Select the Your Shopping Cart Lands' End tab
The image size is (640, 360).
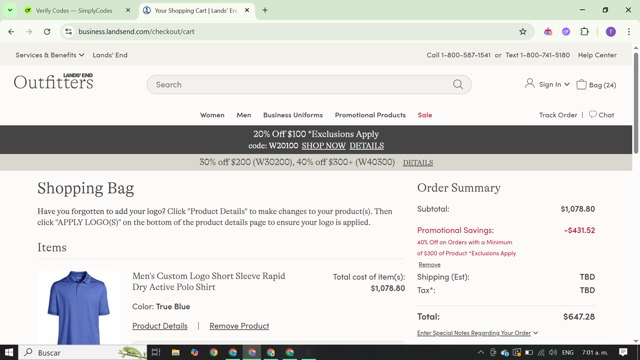[196, 11]
